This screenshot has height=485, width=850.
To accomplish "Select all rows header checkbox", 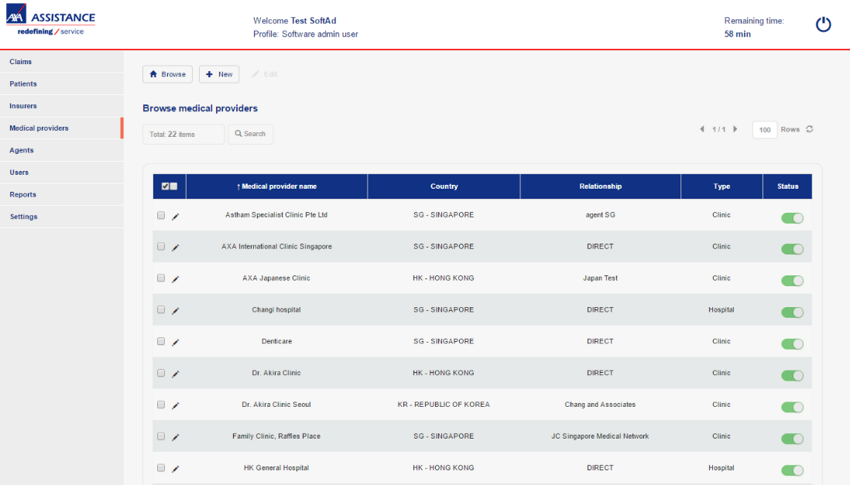I will click(x=165, y=186).
